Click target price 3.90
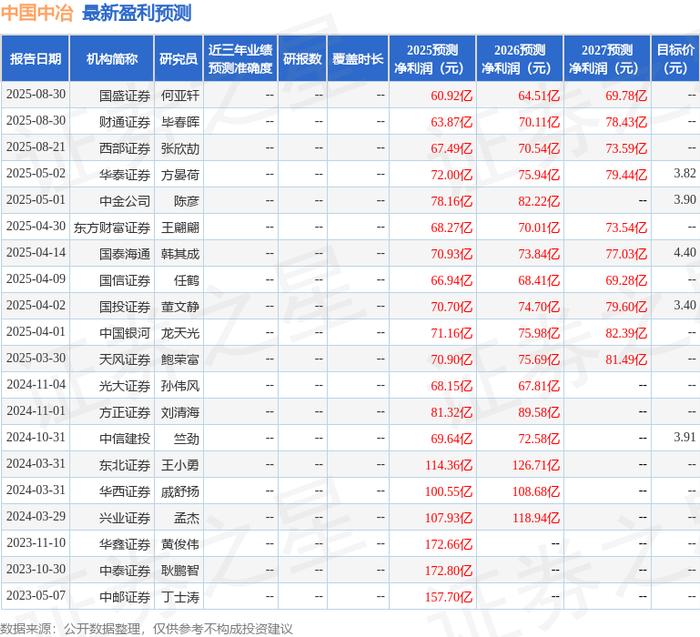This screenshot has width=700, height=637. point(685,200)
